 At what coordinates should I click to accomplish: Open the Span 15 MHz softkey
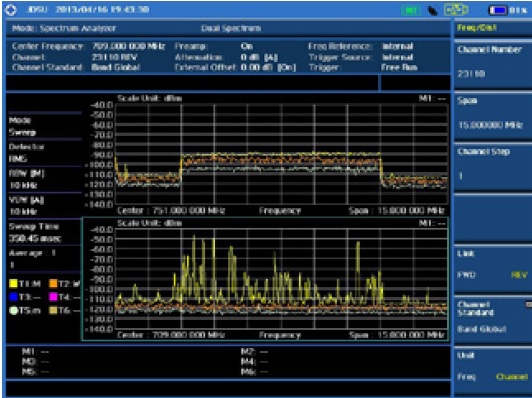tap(493, 116)
